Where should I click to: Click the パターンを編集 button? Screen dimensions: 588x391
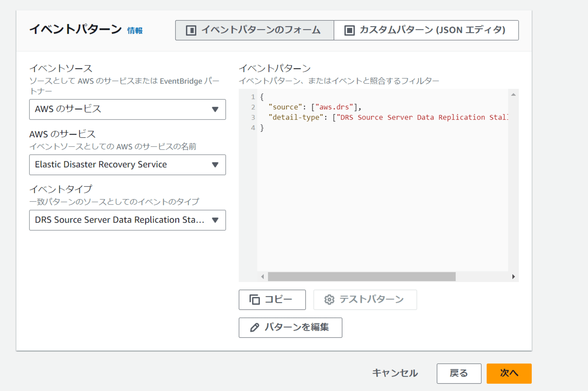pyautogui.click(x=290, y=328)
